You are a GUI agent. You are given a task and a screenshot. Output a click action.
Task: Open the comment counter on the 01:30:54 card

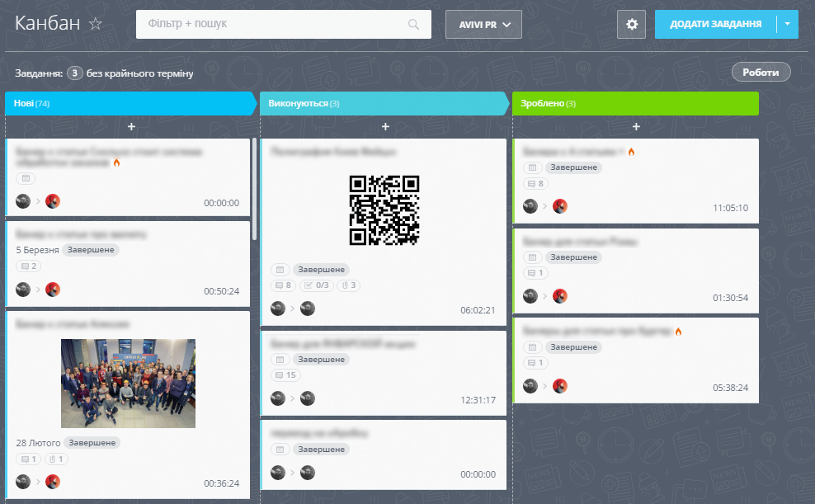click(x=535, y=273)
